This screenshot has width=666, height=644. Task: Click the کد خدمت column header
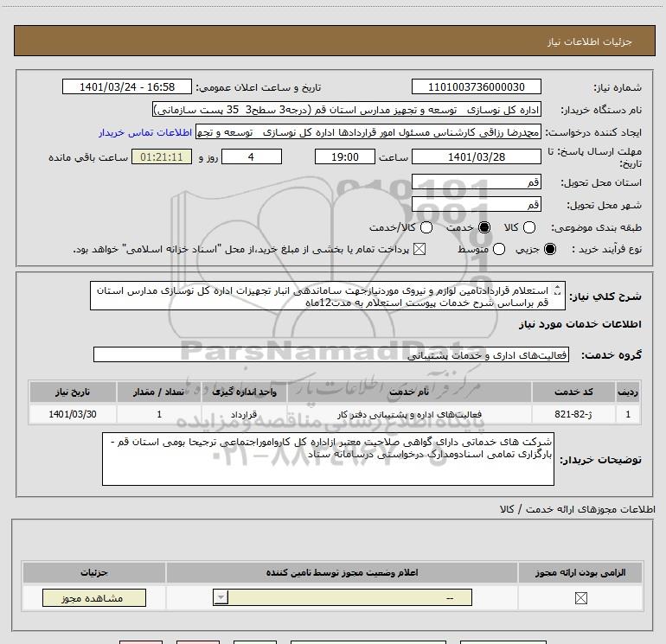[x=573, y=392]
